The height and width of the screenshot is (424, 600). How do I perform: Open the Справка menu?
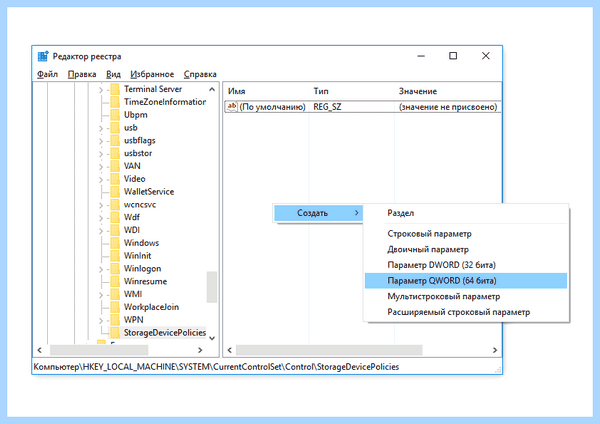pos(200,74)
